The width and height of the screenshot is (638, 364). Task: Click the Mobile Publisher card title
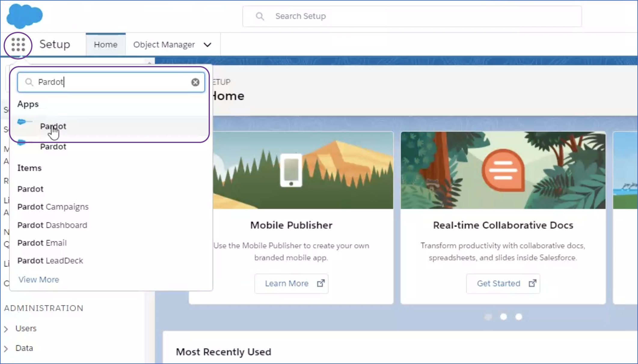tap(291, 225)
